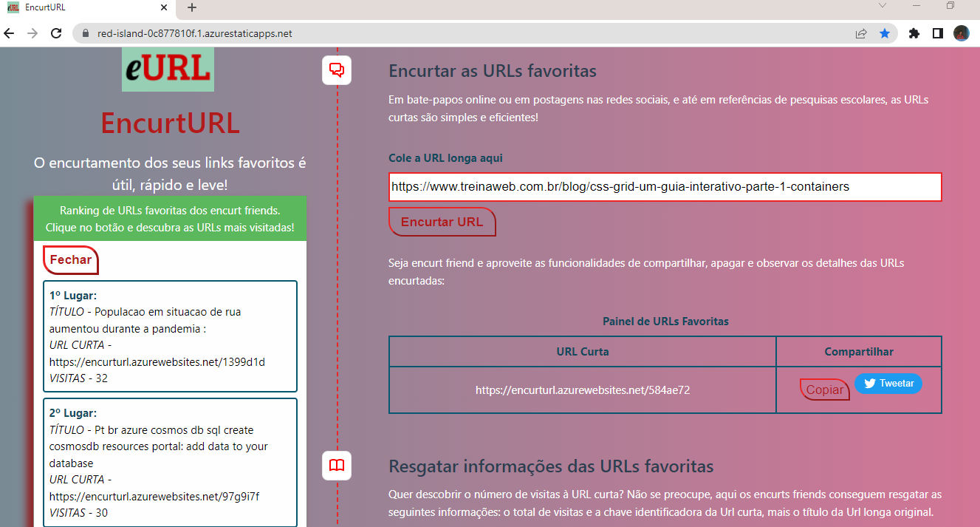The height and width of the screenshot is (527, 980).
Task: Open a new browser tab with the plus button
Action: (x=191, y=7)
